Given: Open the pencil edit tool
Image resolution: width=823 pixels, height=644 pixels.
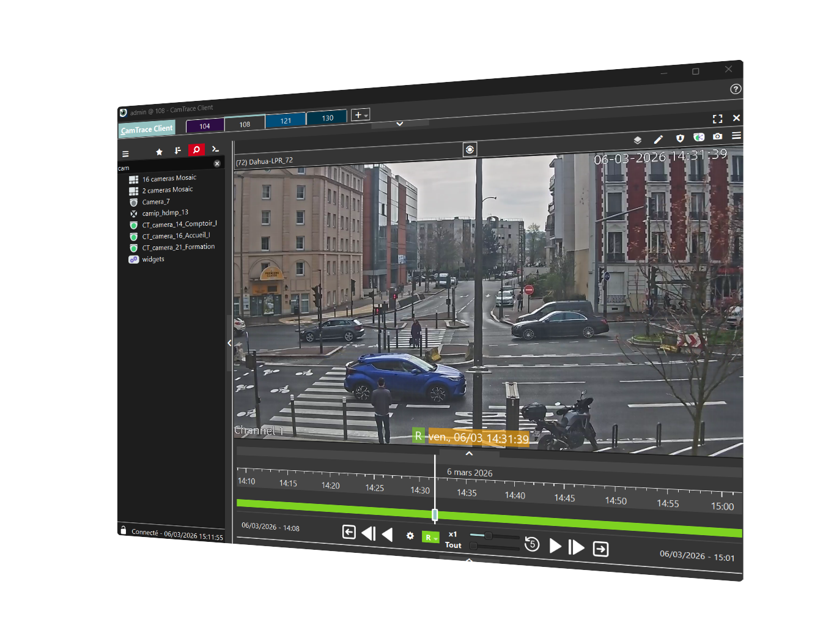Looking at the screenshot, I should pos(658,139).
